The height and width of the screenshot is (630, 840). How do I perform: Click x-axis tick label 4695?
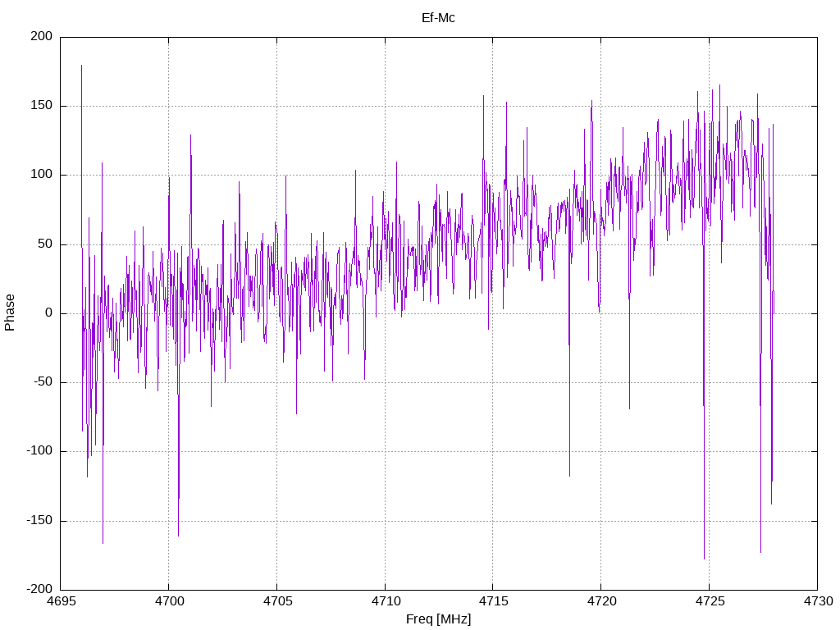61,601
